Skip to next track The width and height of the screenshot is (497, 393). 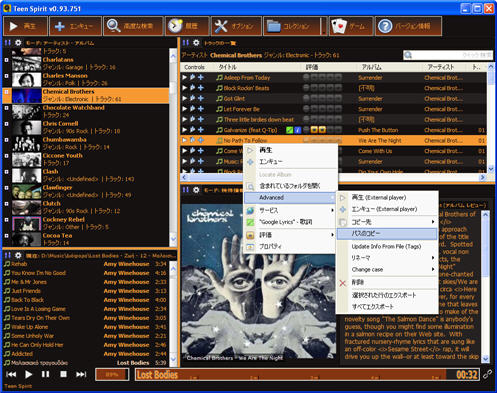click(x=81, y=374)
